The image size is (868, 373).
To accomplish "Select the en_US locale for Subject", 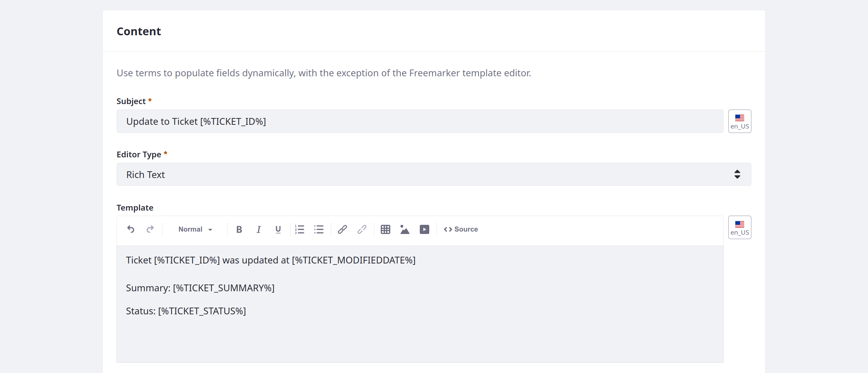I will 739,121.
